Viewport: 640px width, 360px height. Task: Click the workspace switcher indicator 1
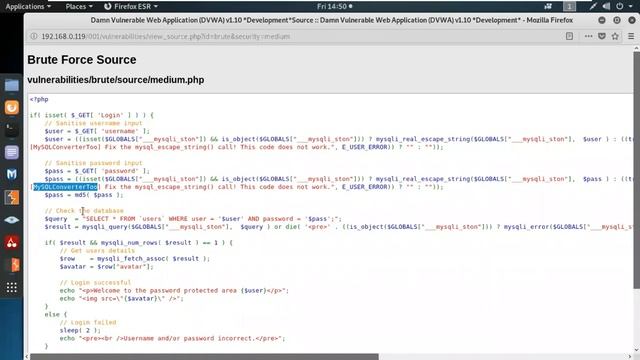569,7
